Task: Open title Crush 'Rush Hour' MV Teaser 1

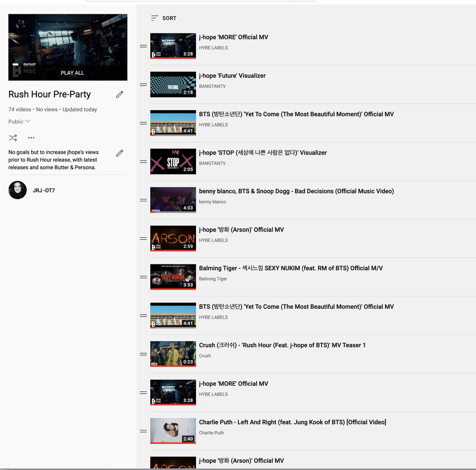Action: click(x=282, y=345)
